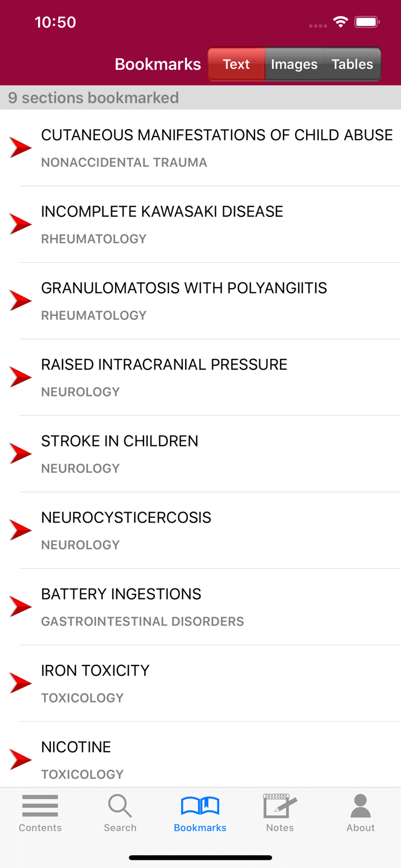Click the Bookmarks open-book icon

click(200, 804)
